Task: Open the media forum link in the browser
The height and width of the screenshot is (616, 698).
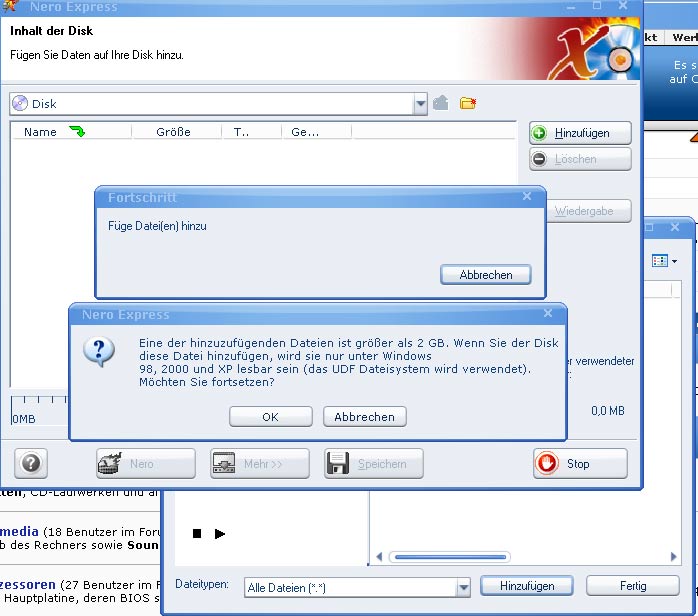Action: [19, 531]
